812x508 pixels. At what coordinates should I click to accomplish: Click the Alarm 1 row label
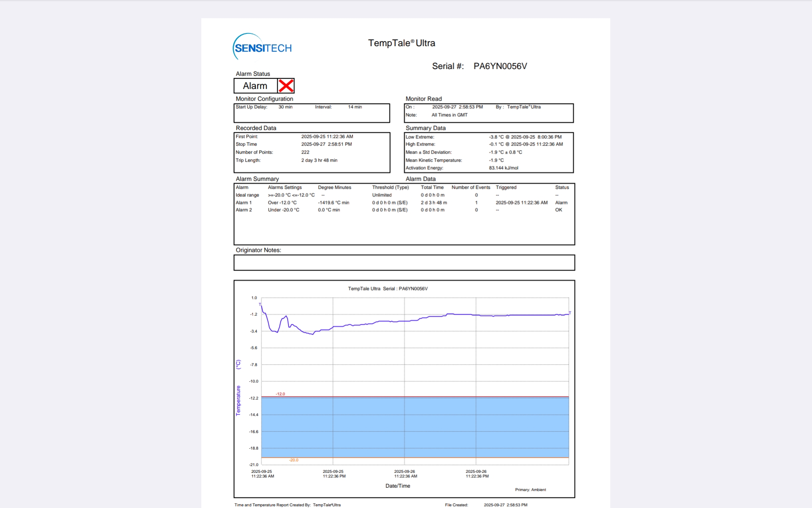click(x=244, y=203)
